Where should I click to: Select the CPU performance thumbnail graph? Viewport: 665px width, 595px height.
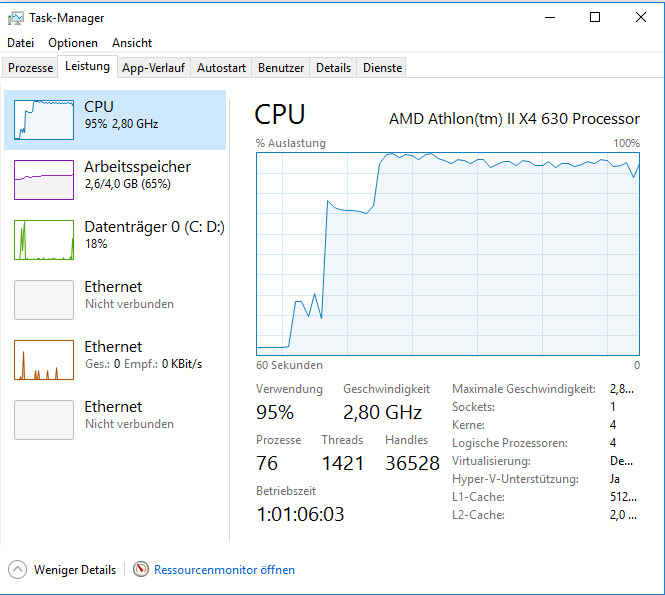tap(44, 120)
